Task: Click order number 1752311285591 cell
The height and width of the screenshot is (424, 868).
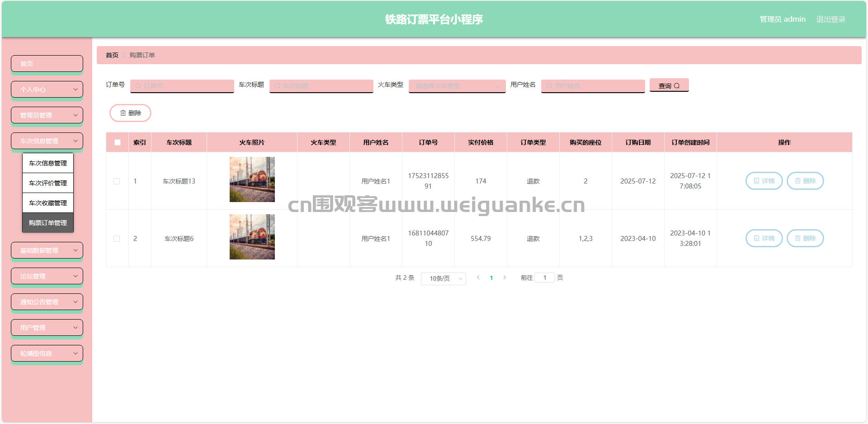Action: point(428,181)
